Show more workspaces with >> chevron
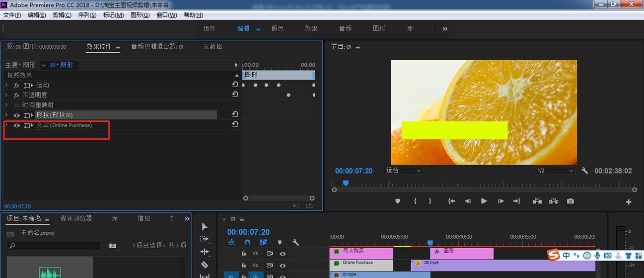Viewport: 644px width, 278px height. [x=445, y=29]
